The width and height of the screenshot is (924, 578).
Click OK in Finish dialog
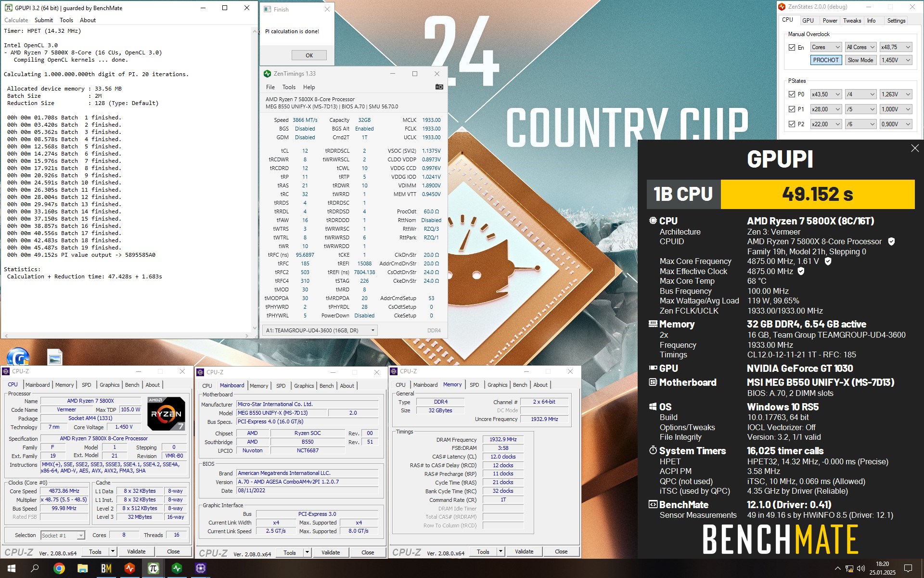309,55
